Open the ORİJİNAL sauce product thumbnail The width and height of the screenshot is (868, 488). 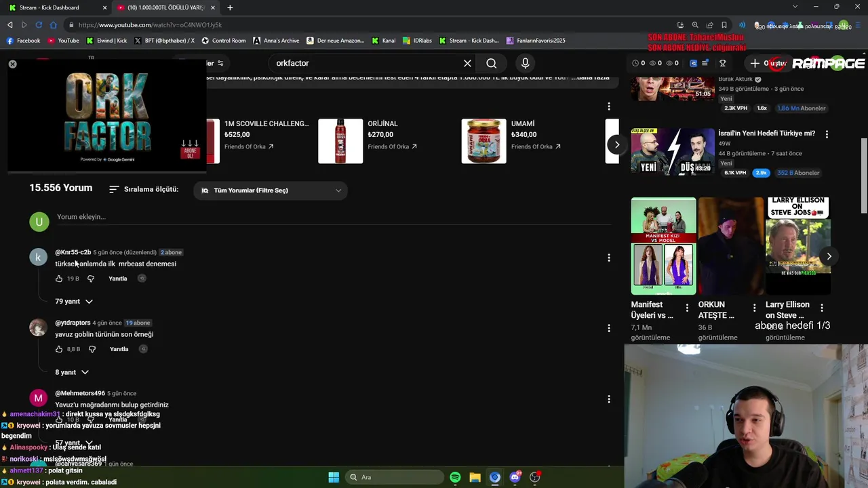[340, 141]
